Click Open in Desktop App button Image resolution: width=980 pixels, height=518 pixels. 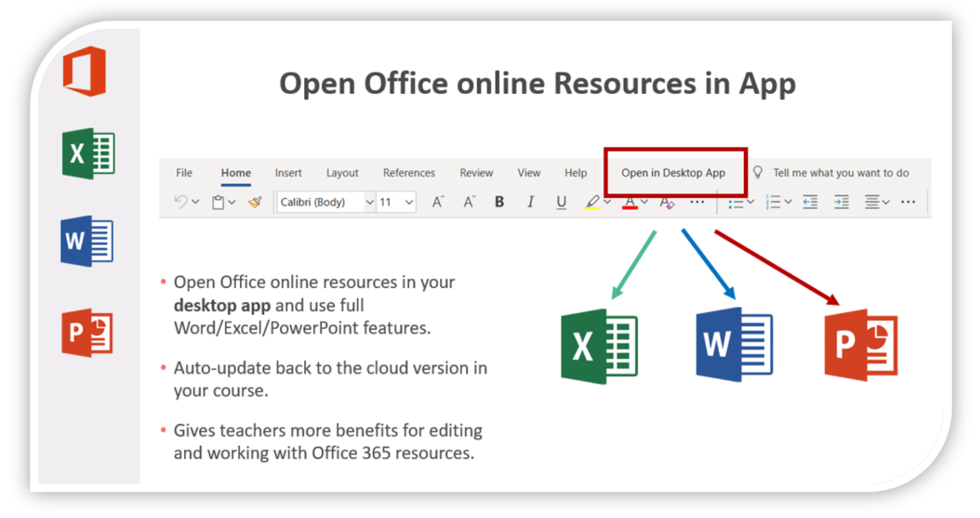click(x=673, y=173)
